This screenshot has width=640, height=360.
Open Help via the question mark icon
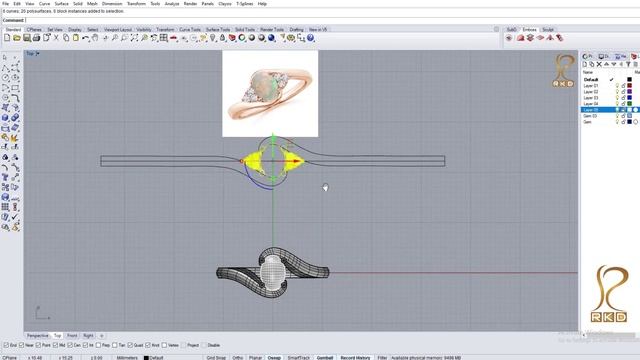click(x=311, y=38)
